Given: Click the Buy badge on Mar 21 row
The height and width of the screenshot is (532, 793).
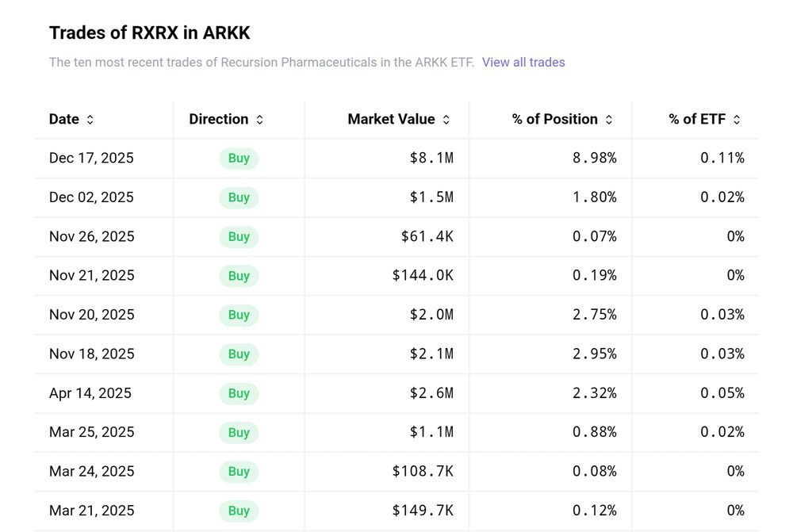Looking at the screenshot, I should click(238, 511).
